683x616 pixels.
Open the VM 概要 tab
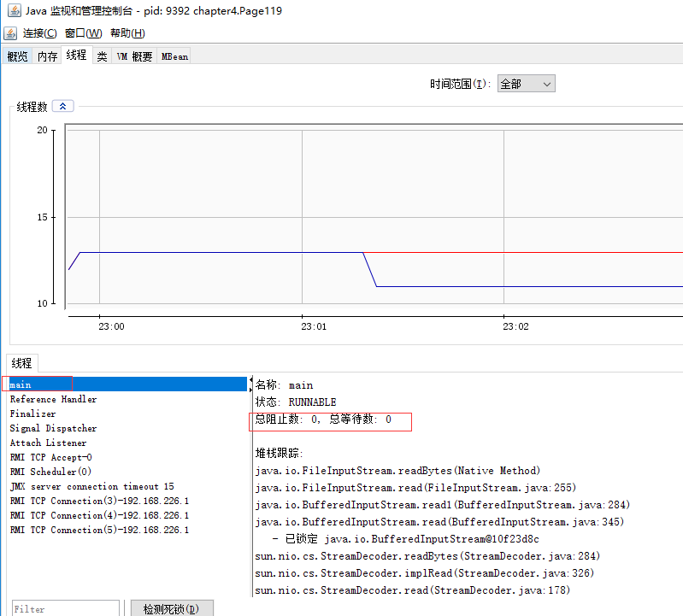(x=134, y=56)
